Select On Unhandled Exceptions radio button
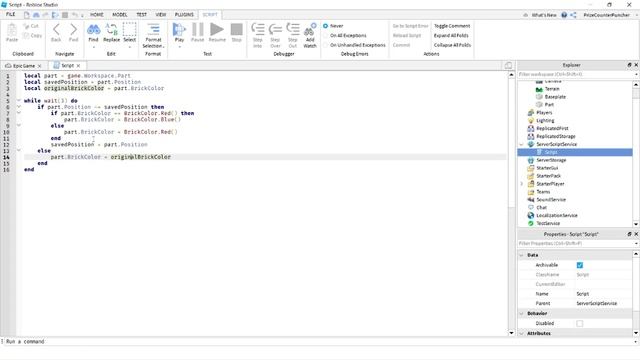This screenshot has width=640, height=360. coord(326,45)
